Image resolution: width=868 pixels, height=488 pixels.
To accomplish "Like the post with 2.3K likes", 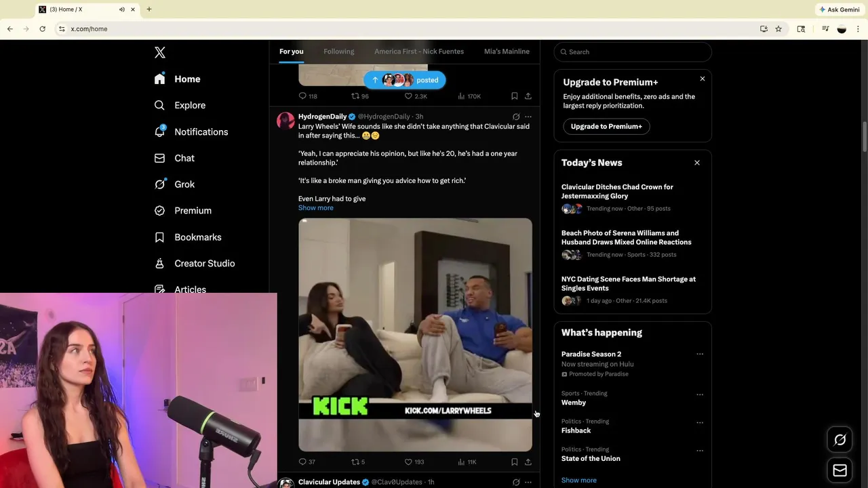I will point(416,96).
